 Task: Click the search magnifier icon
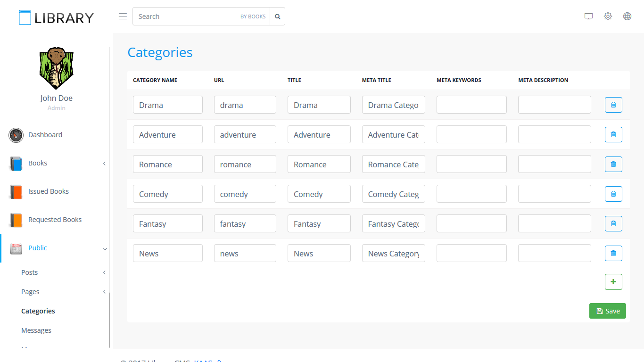pyautogui.click(x=278, y=16)
